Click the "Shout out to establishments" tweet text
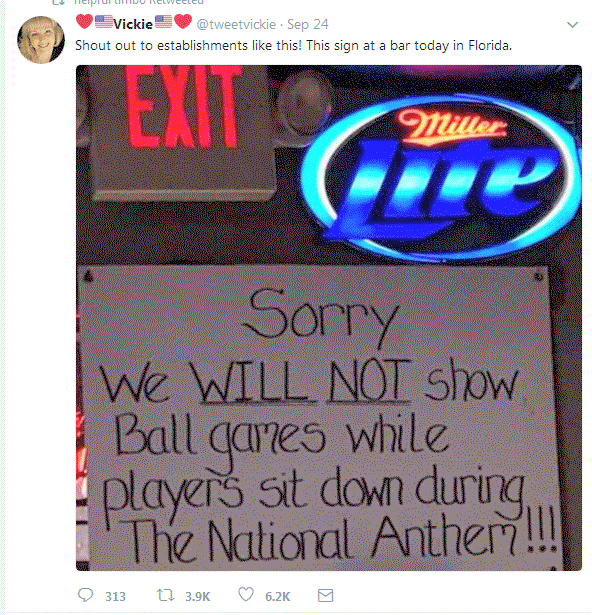Viewport: 592px width, 615px height. [293, 45]
